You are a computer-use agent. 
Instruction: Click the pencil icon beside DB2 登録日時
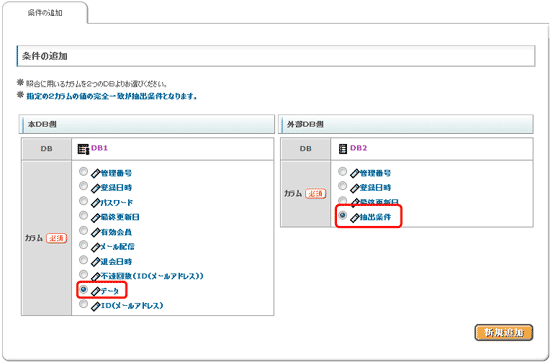(355, 188)
